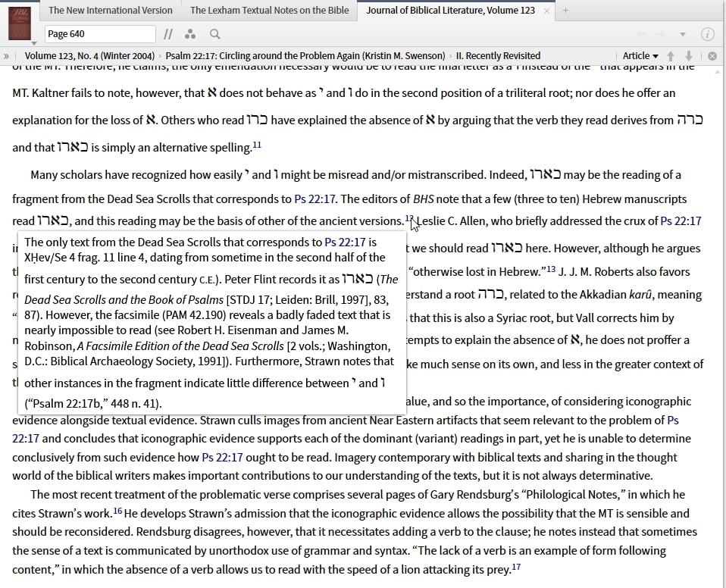Select breadcrumb Volume 123, No. 4 (Winter 2004)
Viewport: 726px width, 588px height.
89,56
